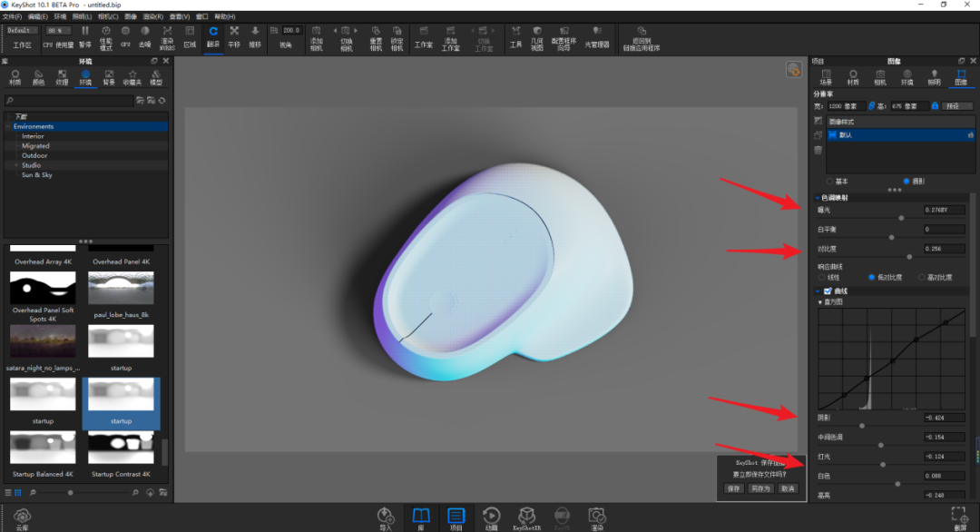Image resolution: width=980 pixels, height=532 pixels.
Task: Select the Pan (平移) camera tool
Action: pyautogui.click(x=234, y=37)
